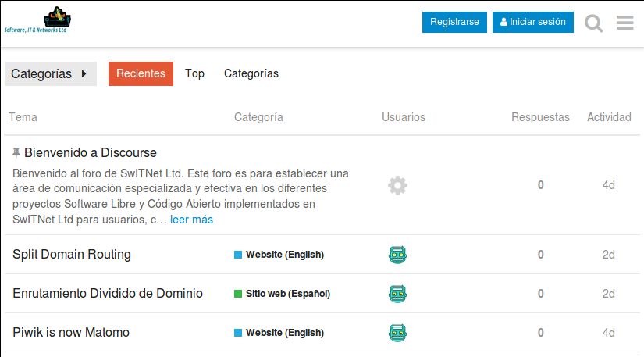Click the Usuarios column header
Screen dimensions: 644x357
coord(404,117)
